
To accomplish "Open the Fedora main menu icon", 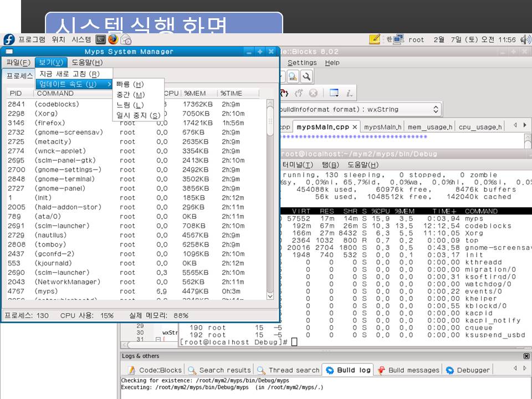I will coord(9,40).
